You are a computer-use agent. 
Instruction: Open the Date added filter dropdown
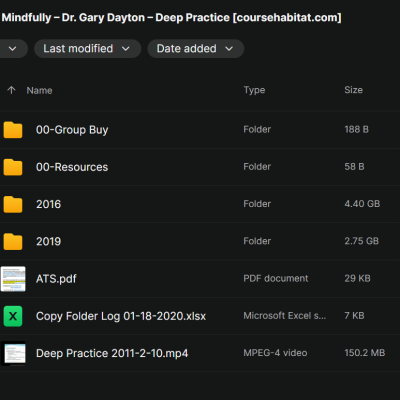196,49
